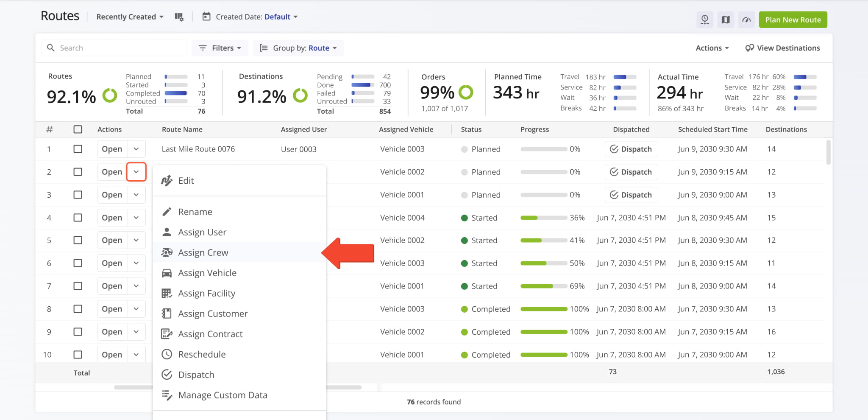Click the calendar icon for Created Date
Screen dimensions: 868x420
click(206, 17)
